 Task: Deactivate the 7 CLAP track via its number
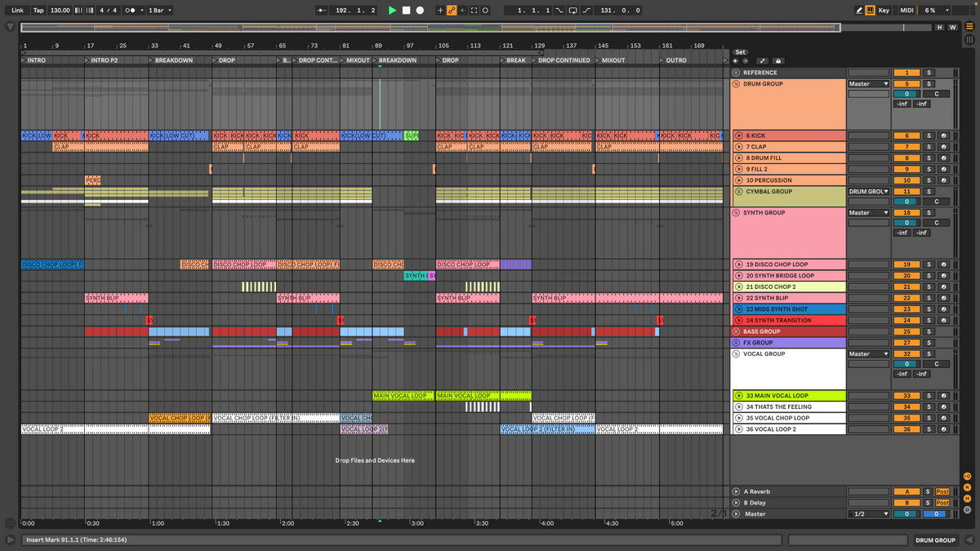tap(906, 147)
